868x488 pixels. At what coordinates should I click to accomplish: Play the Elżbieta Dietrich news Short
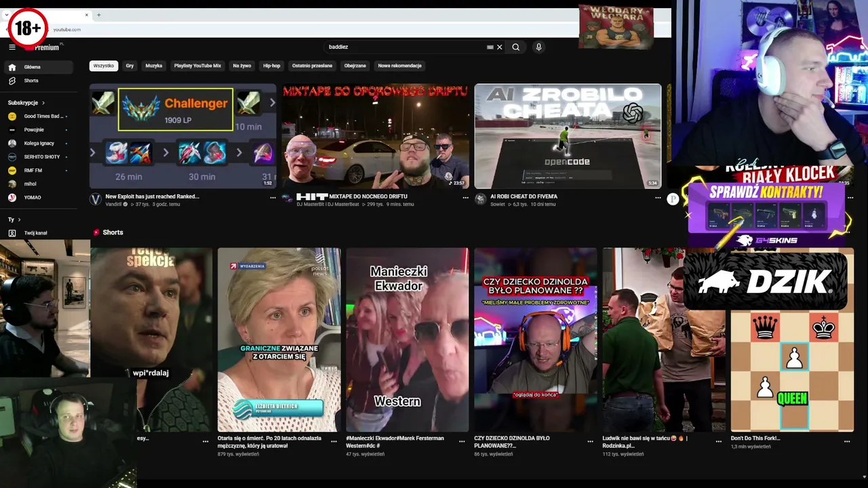[x=279, y=340]
